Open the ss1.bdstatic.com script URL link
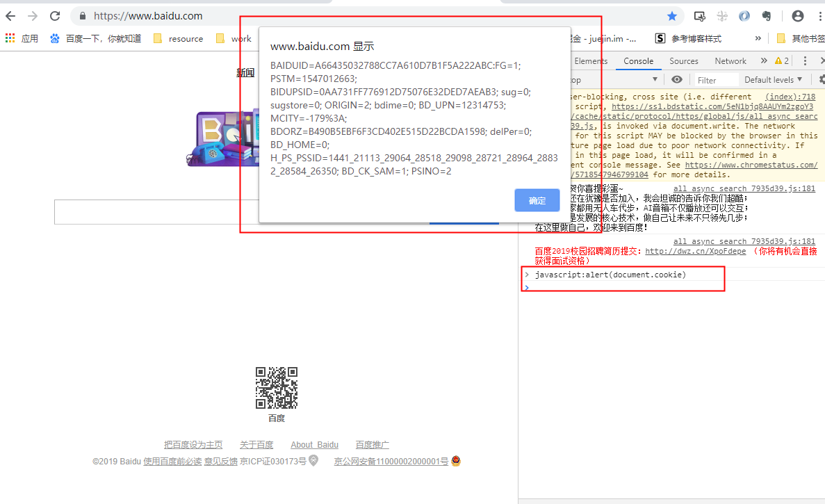The height and width of the screenshot is (504, 825). point(712,107)
